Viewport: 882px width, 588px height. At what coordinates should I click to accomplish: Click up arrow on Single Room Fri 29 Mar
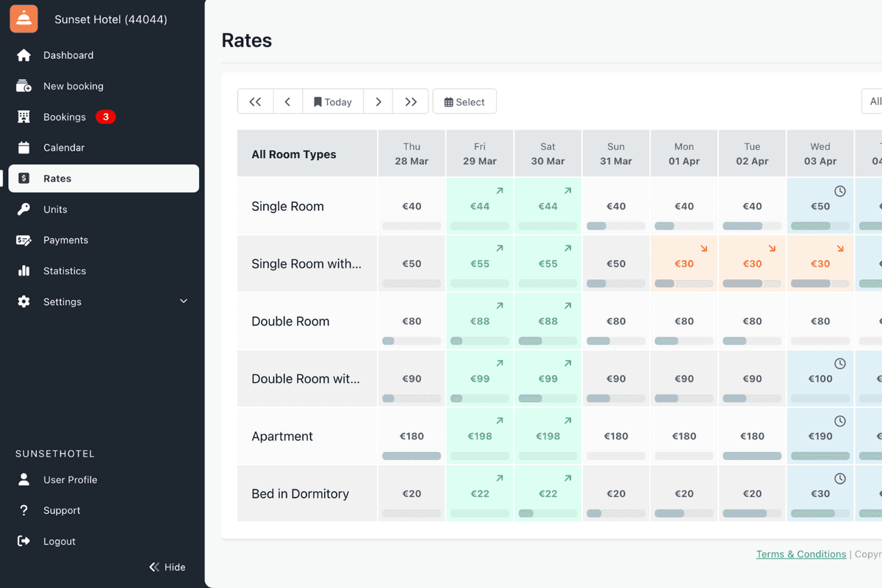500,191
